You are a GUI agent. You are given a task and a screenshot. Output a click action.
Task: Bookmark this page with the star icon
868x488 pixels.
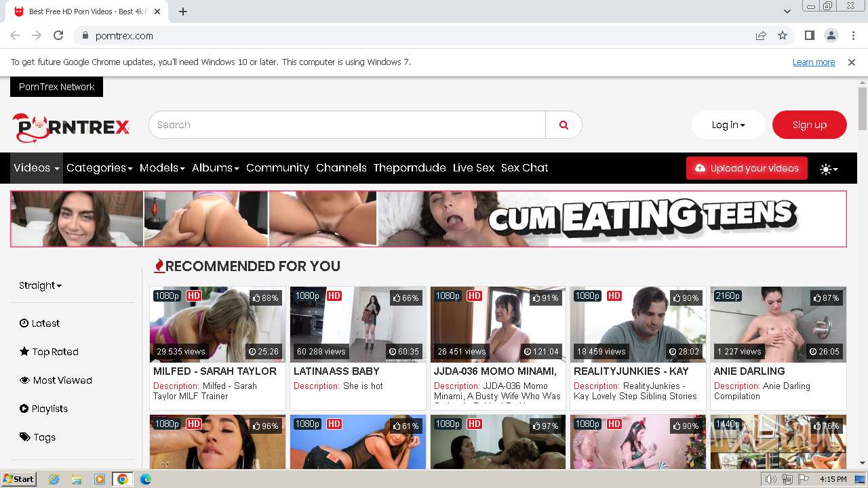783,36
